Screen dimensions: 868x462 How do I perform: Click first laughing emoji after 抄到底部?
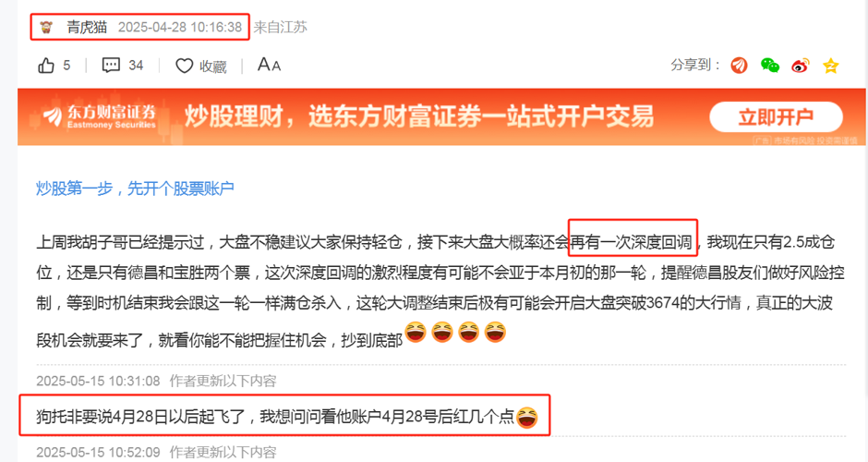coord(416,333)
